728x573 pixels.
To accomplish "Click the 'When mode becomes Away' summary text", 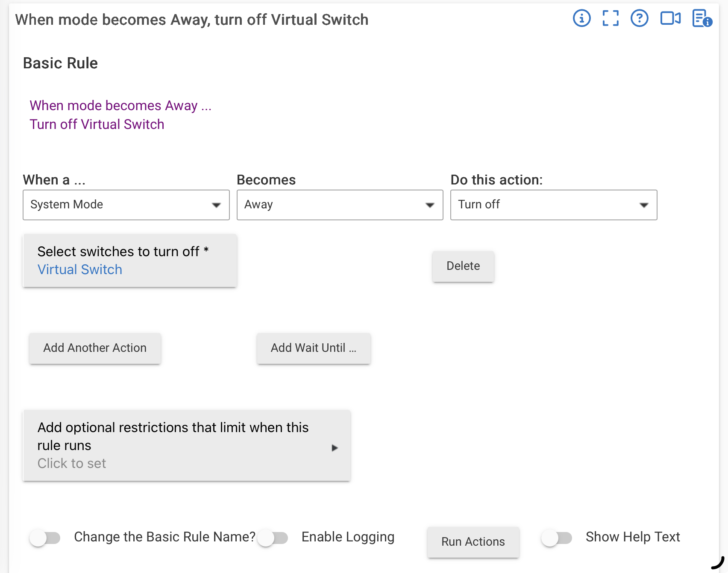I will click(x=120, y=105).
